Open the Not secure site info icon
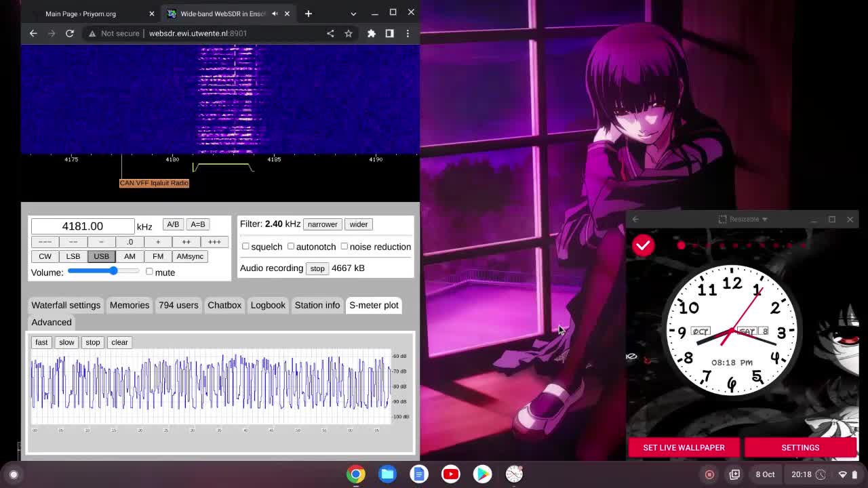 (x=92, y=33)
